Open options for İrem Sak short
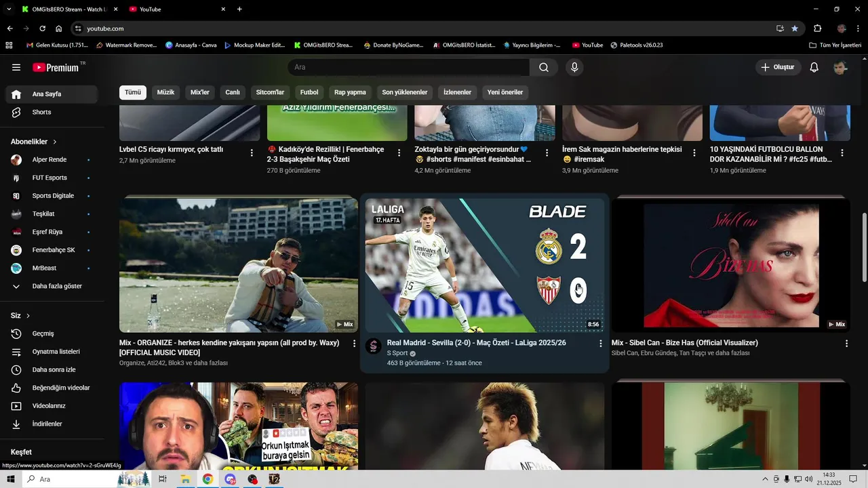Image resolution: width=868 pixels, height=488 pixels. [x=694, y=153]
